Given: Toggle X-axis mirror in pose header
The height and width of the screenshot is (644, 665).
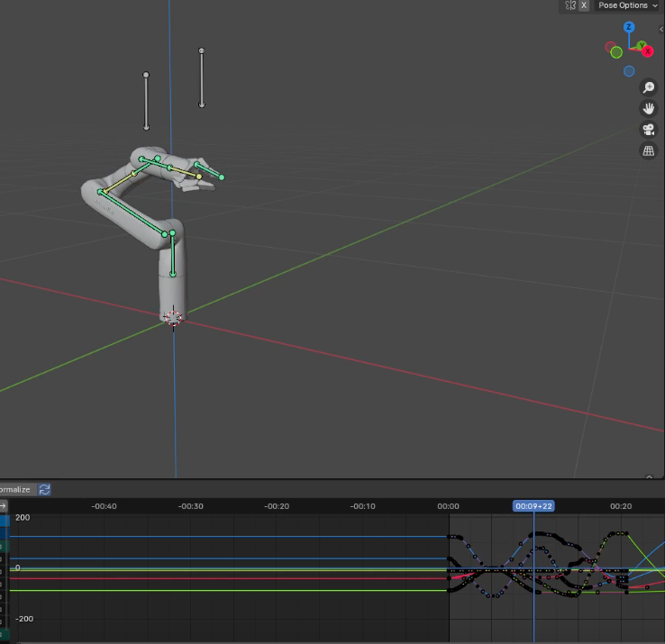Looking at the screenshot, I should pos(584,5).
